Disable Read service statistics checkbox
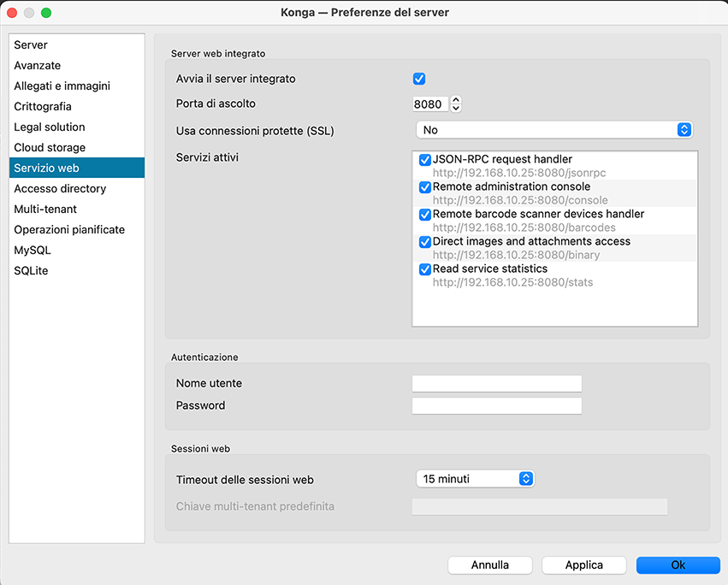 click(425, 269)
